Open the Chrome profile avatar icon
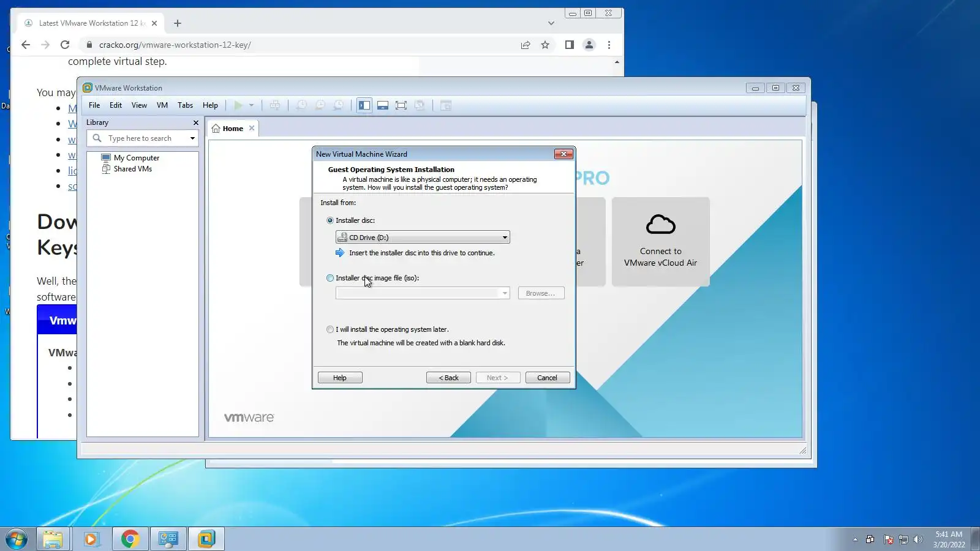This screenshot has height=551, width=980. [589, 45]
